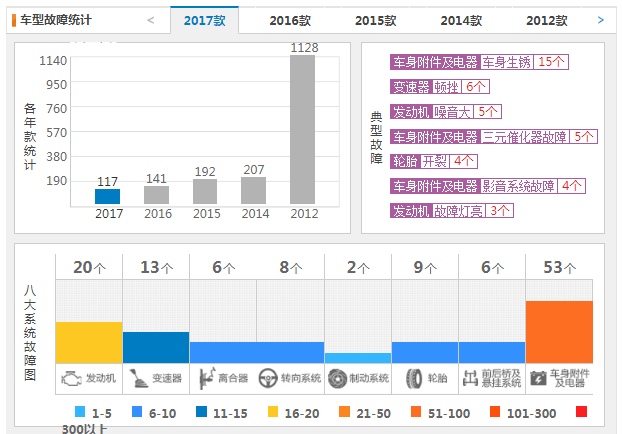Click the 51-100 legend color swatch
622x434 pixels.
coord(416,412)
